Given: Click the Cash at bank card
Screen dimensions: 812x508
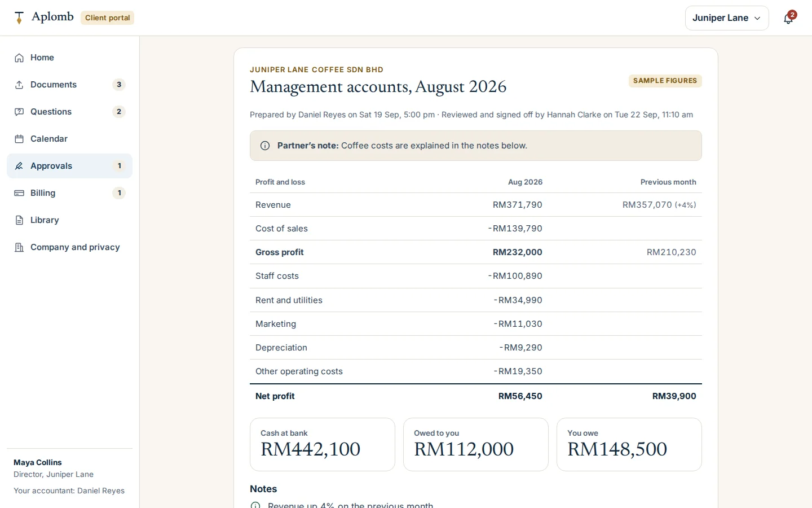Looking at the screenshot, I should 323,444.
